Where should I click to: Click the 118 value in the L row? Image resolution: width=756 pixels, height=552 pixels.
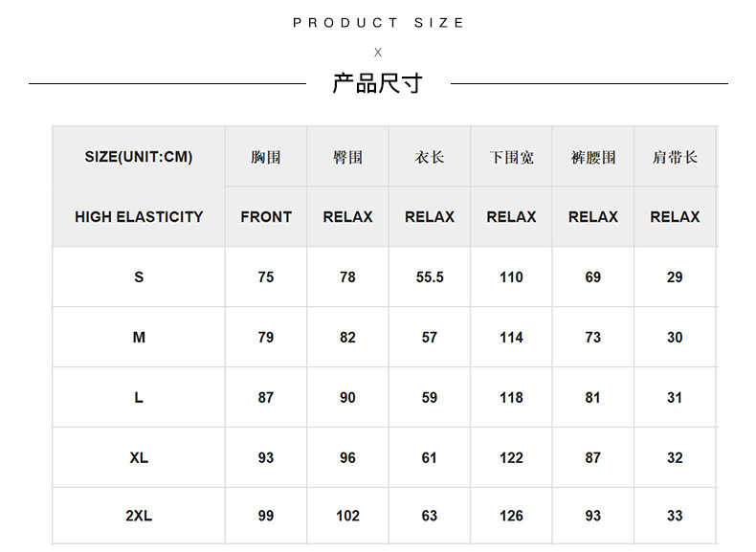click(x=511, y=398)
